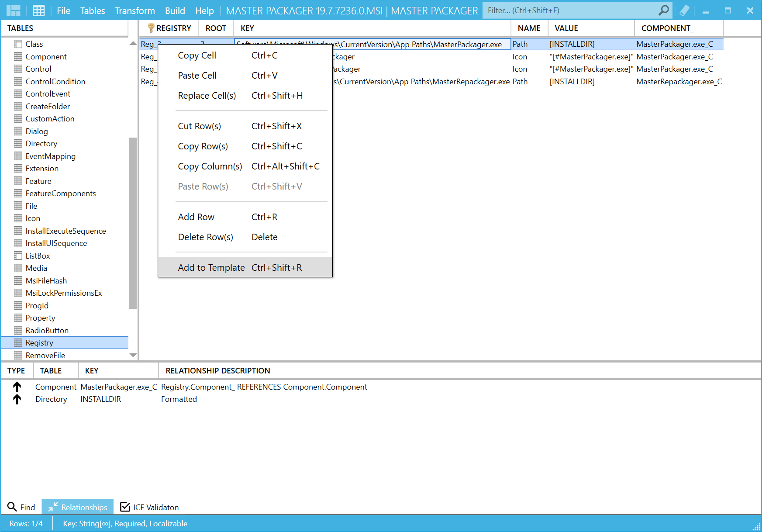Click Add Row in the context menu
Viewport: 762px width, 532px height.
click(x=196, y=217)
